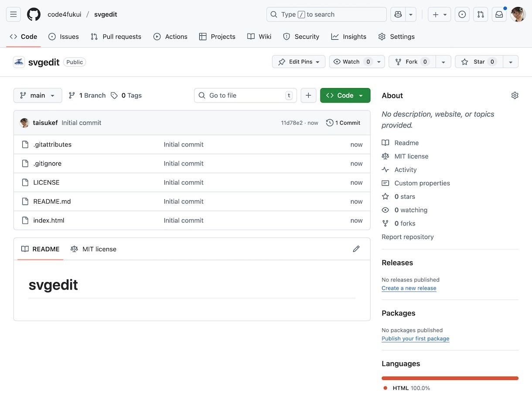532x400 pixels.
Task: Select the MIT license tab
Action: click(x=93, y=249)
